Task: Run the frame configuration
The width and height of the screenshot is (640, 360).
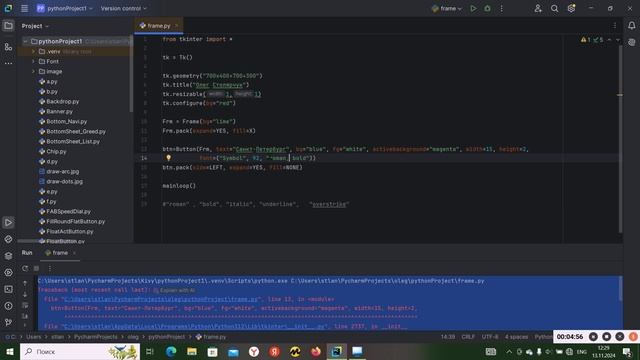Action: click(x=473, y=8)
